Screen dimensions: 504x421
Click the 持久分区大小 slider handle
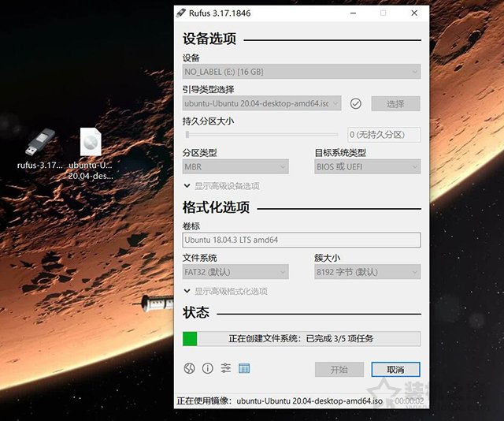(x=187, y=135)
